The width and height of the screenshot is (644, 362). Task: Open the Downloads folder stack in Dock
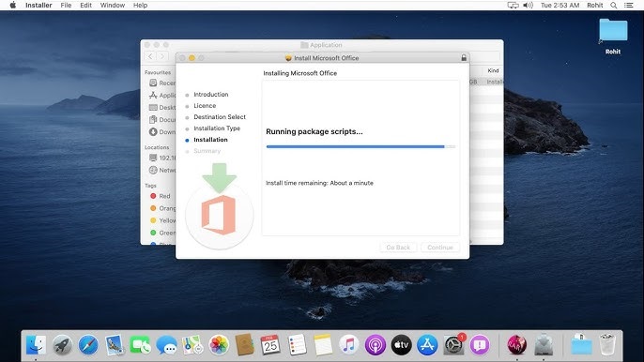pyautogui.click(x=581, y=345)
